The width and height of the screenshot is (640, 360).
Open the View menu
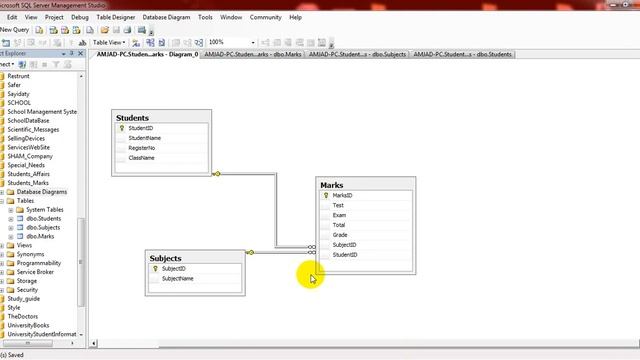click(x=31, y=17)
